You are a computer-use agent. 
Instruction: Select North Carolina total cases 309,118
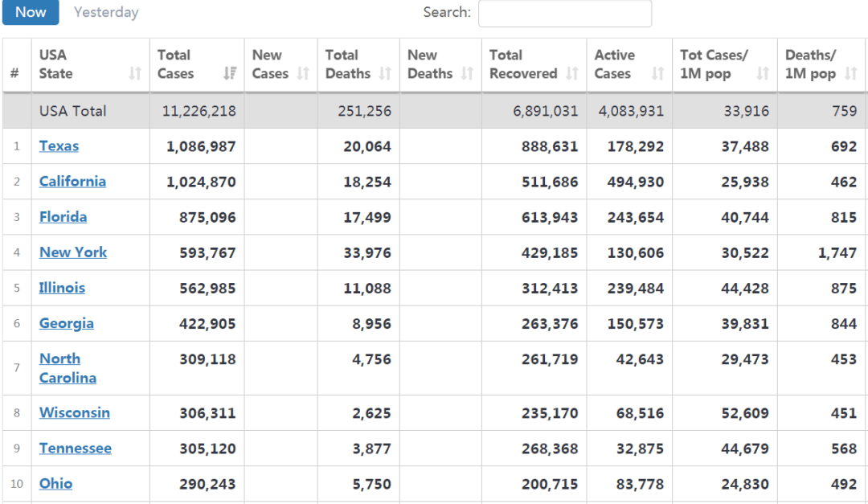coord(207,359)
